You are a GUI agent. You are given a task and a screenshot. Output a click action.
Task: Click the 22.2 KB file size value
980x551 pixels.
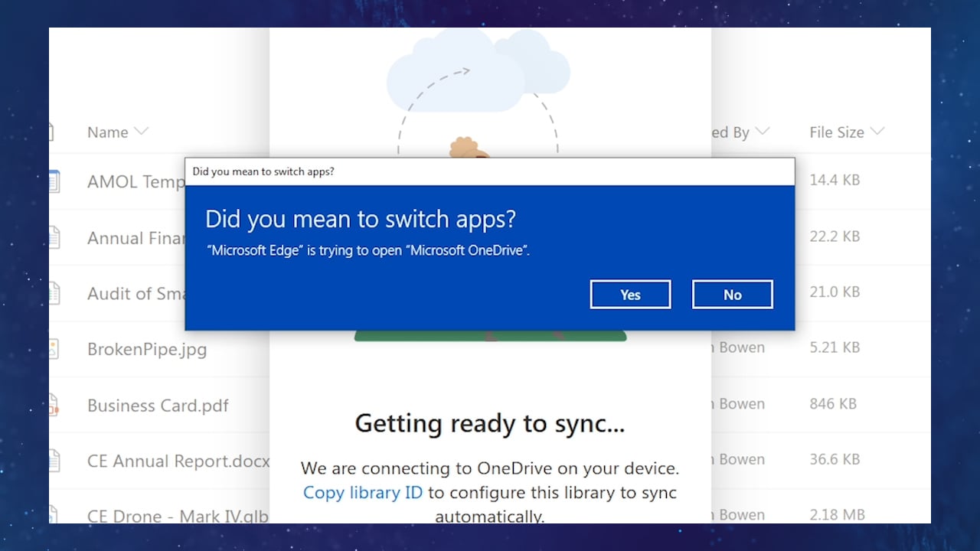tap(835, 236)
